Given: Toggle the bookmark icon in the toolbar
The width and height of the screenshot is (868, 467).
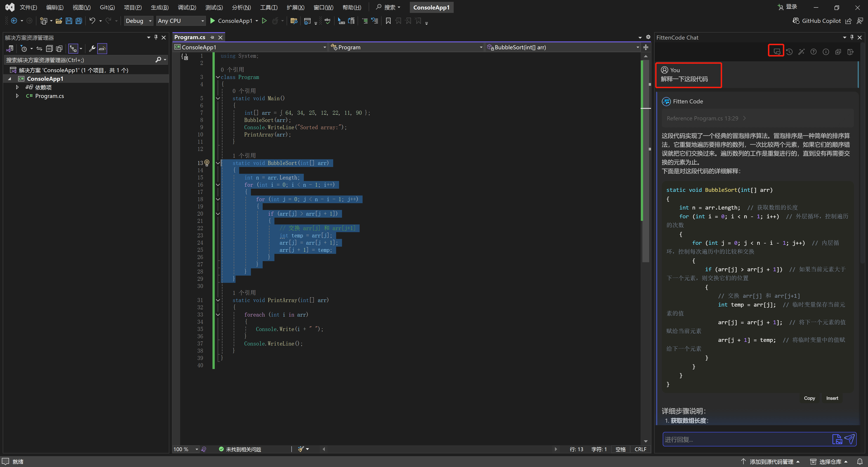Looking at the screenshot, I should point(388,21).
